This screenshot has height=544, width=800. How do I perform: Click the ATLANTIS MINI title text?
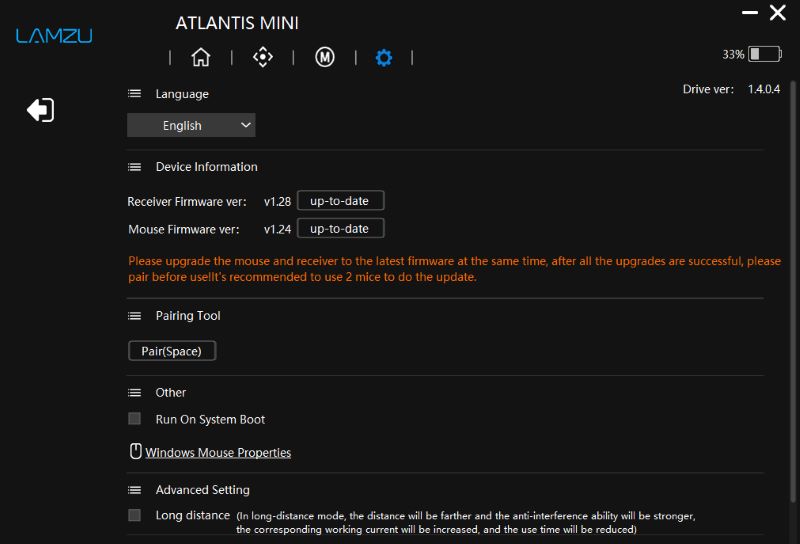[x=237, y=23]
